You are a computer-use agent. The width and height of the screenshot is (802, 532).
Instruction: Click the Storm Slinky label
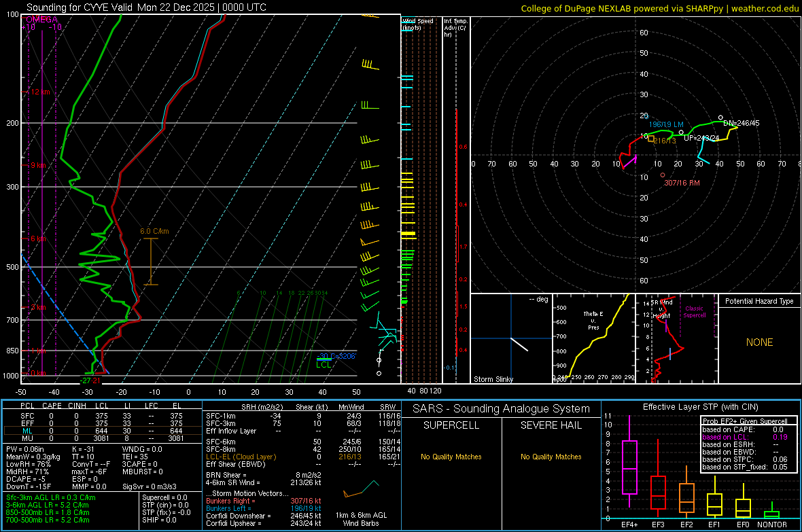493,379
